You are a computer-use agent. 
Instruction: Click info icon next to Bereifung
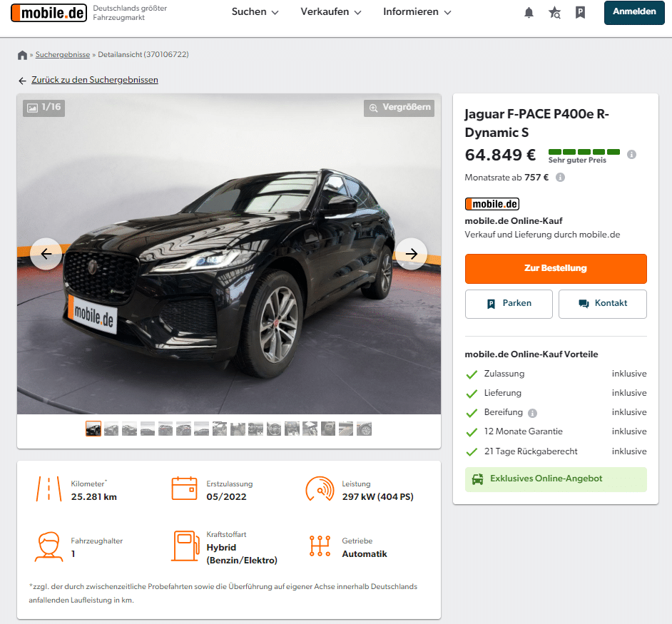[532, 413]
